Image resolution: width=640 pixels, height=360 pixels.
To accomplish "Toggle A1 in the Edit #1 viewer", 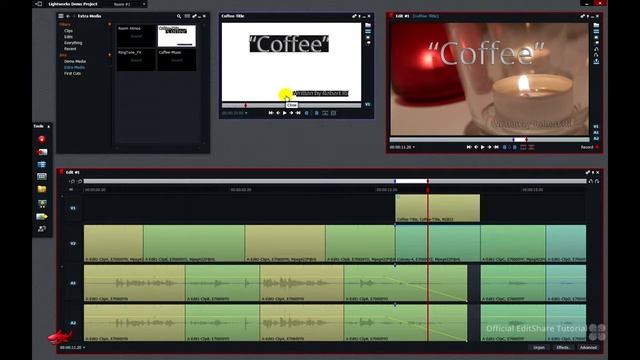I will click(x=596, y=133).
